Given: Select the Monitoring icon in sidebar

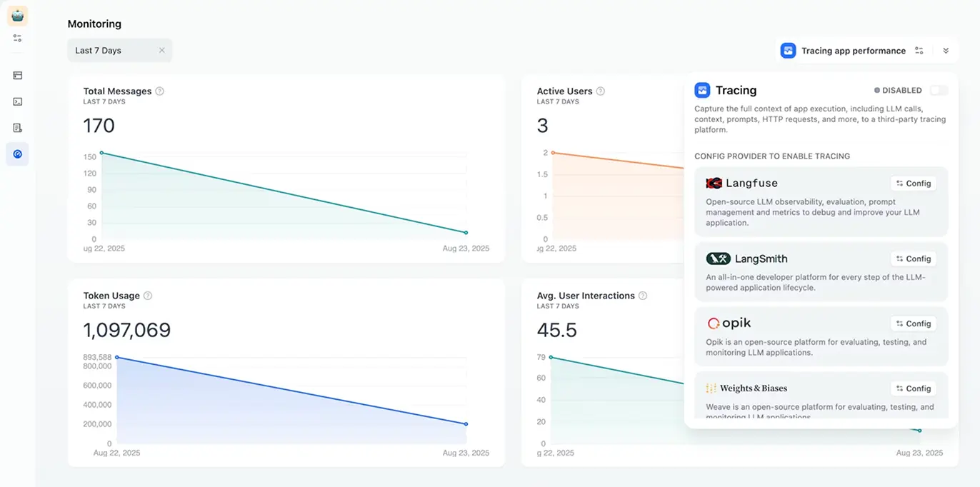Looking at the screenshot, I should (x=17, y=154).
